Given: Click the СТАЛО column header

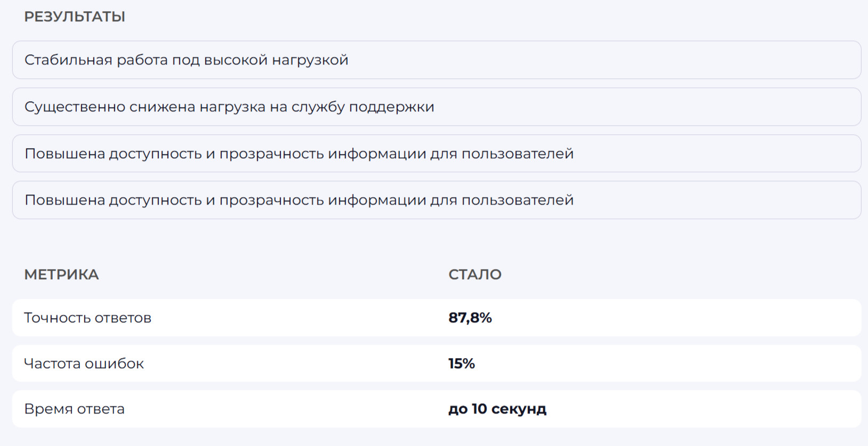Looking at the screenshot, I should coord(475,275).
